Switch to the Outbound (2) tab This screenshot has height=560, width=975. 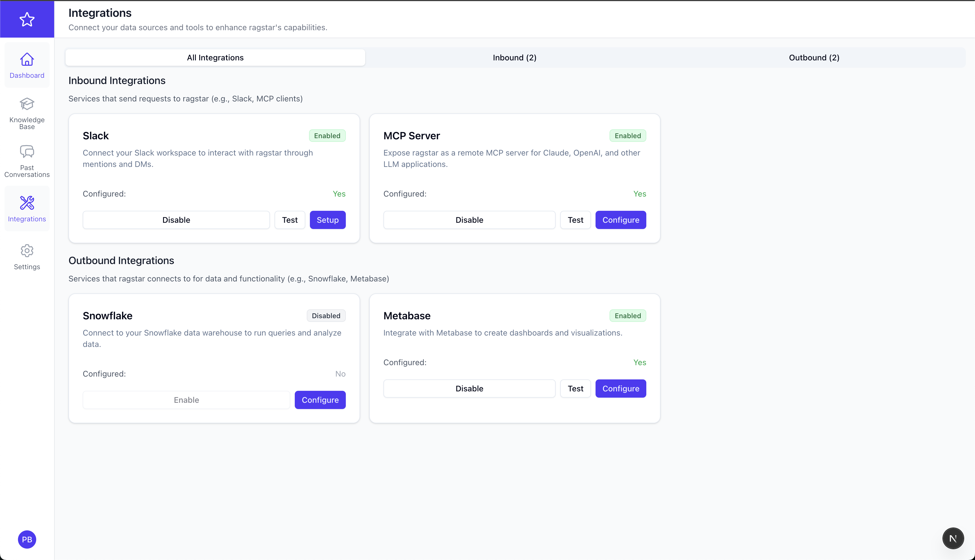click(x=814, y=58)
